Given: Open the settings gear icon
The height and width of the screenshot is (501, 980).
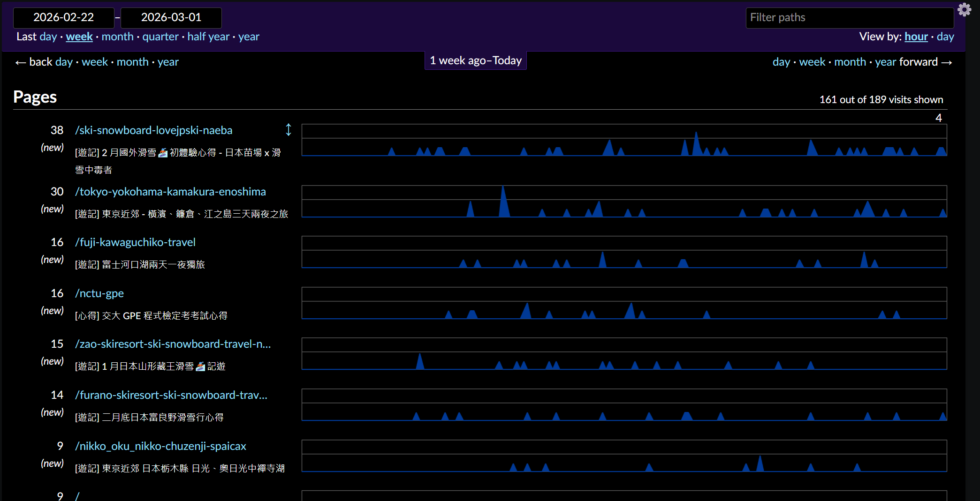Looking at the screenshot, I should pos(964,10).
